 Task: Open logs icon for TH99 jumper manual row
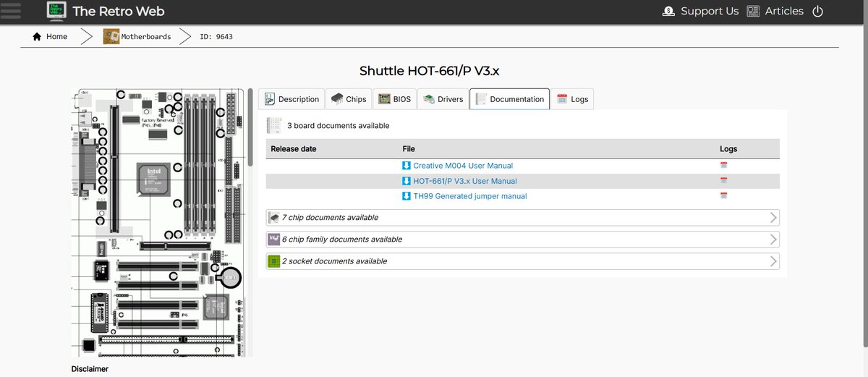(724, 196)
